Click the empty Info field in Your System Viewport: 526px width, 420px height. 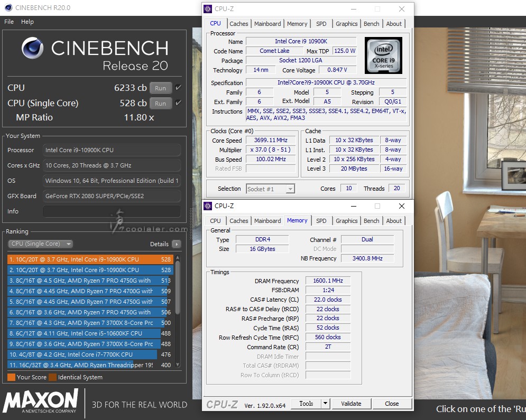pos(112,211)
